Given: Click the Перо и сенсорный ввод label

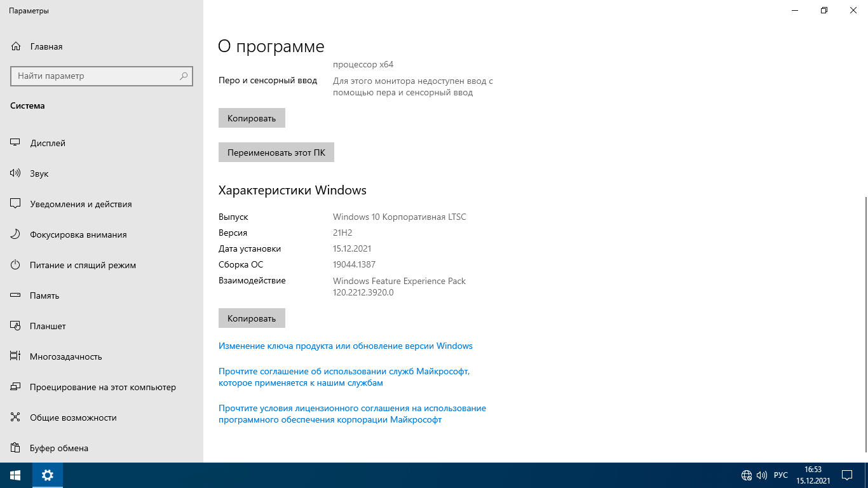Looking at the screenshot, I should coord(268,81).
